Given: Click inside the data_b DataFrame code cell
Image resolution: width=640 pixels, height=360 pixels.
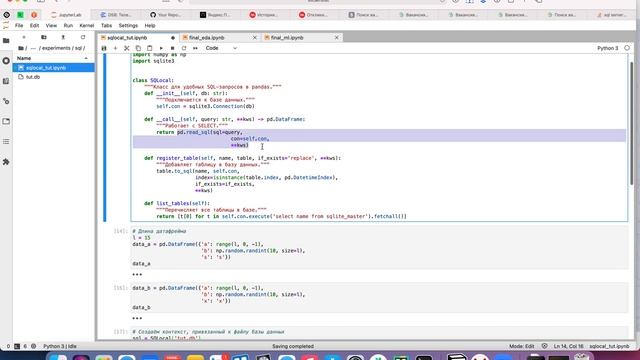Looking at the screenshot, I should tap(379, 298).
